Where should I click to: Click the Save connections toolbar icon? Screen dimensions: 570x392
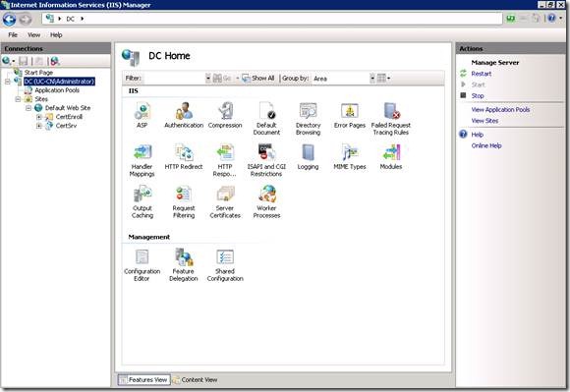tap(24, 61)
